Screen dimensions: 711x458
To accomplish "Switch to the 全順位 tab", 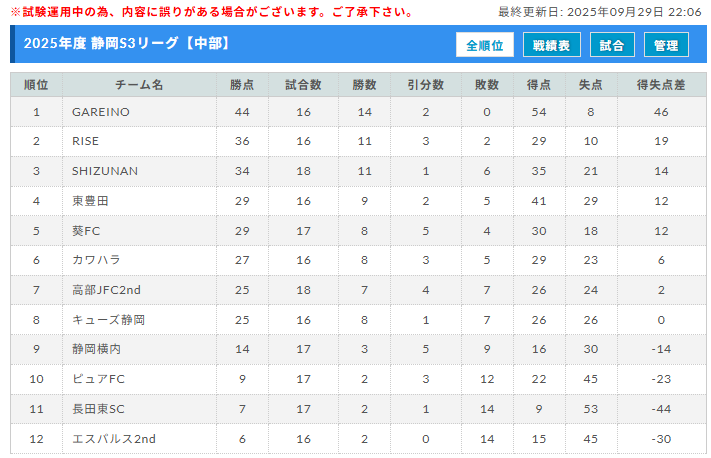I will point(485,46).
